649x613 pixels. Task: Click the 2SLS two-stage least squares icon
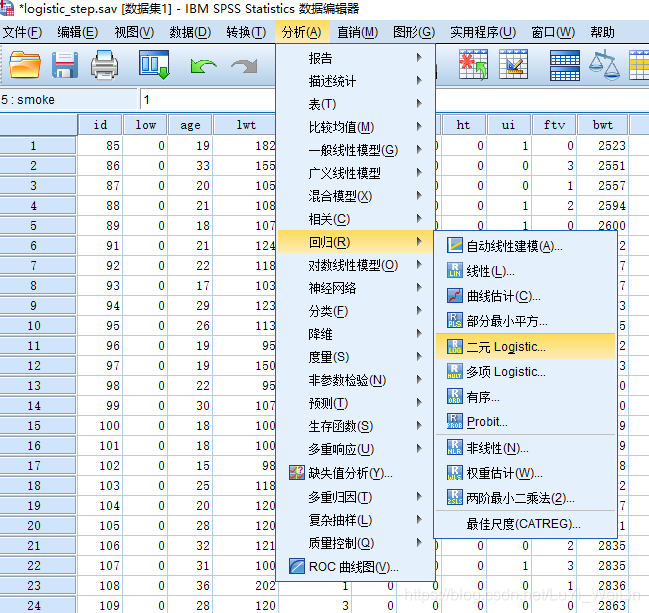(x=454, y=498)
